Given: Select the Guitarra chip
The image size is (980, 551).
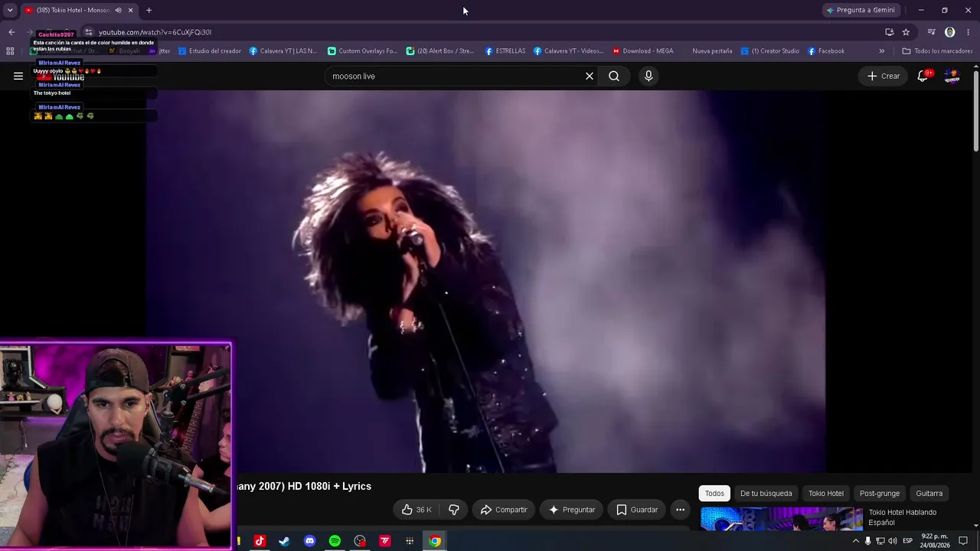Looking at the screenshot, I should (x=929, y=494).
